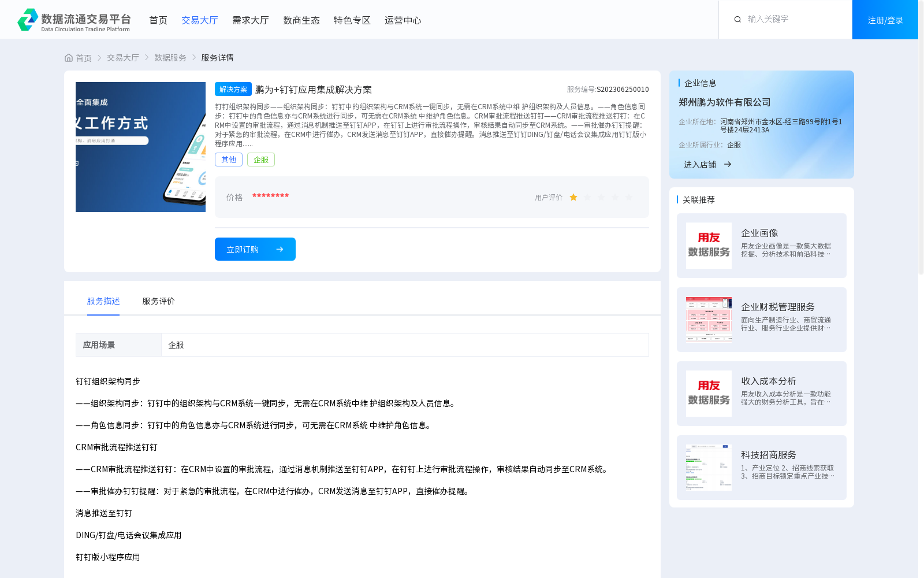The height and width of the screenshot is (578, 924).
Task: Click the line CRM审批流程推送钉钉
Action: (x=117, y=447)
